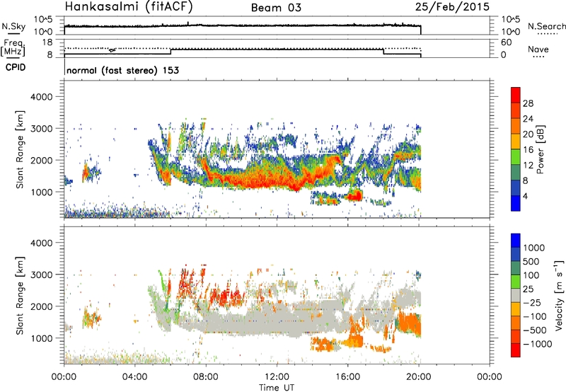Click the '16:00' time tick label
This screenshot has width=566, height=392.
[347, 376]
